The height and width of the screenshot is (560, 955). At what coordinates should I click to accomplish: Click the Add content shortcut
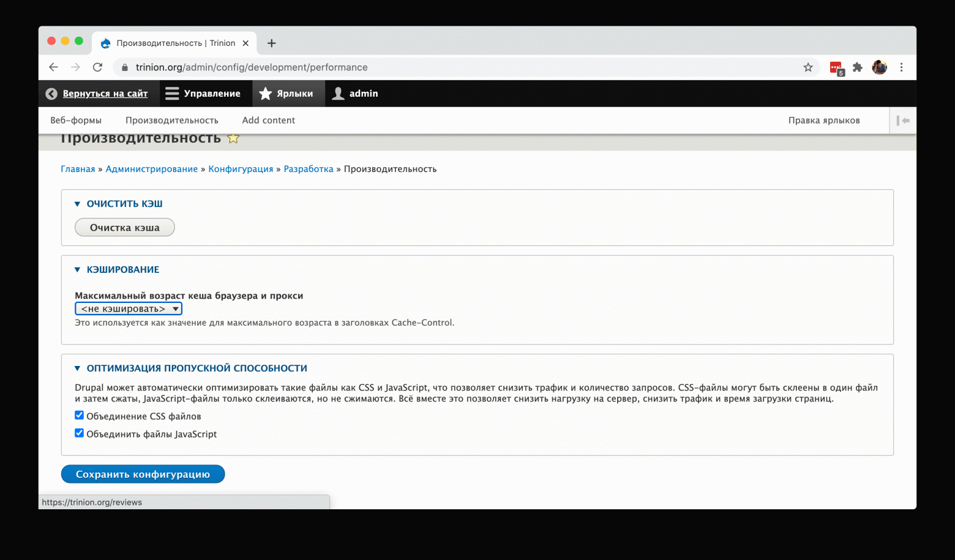click(268, 121)
